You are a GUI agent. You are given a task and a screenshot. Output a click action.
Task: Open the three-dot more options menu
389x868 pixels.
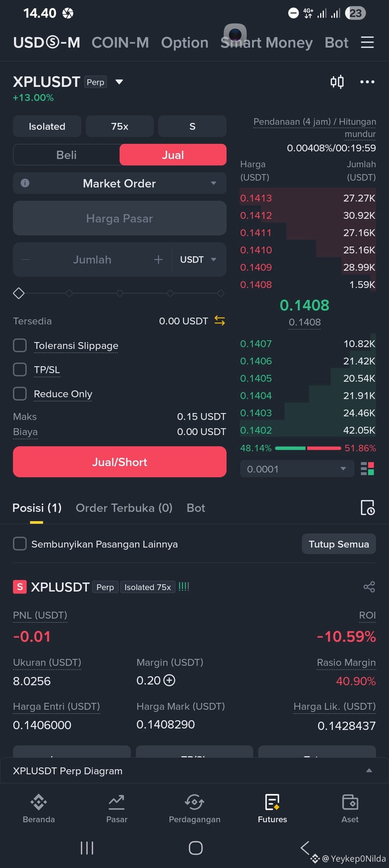367,82
